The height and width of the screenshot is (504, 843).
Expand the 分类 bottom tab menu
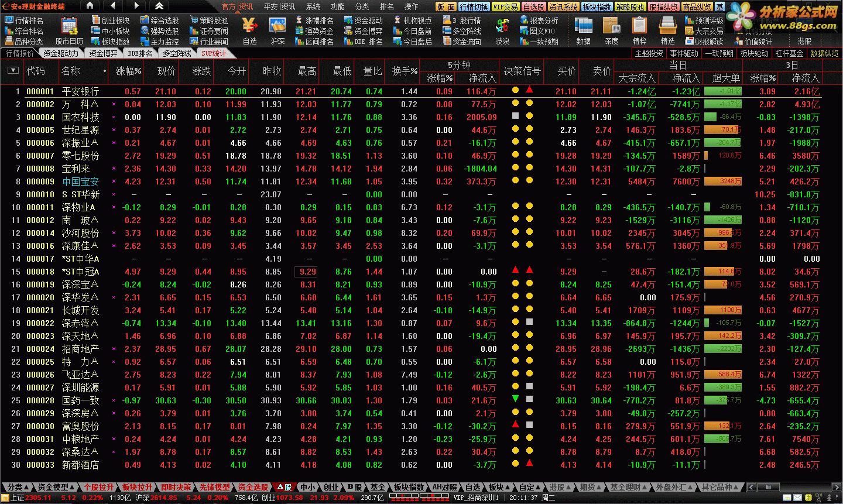[x=18, y=487]
